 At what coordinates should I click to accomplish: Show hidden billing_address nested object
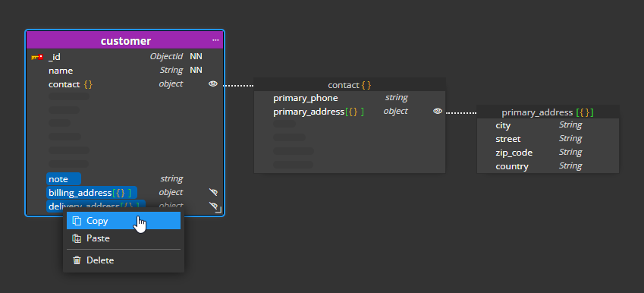pyautogui.click(x=213, y=192)
